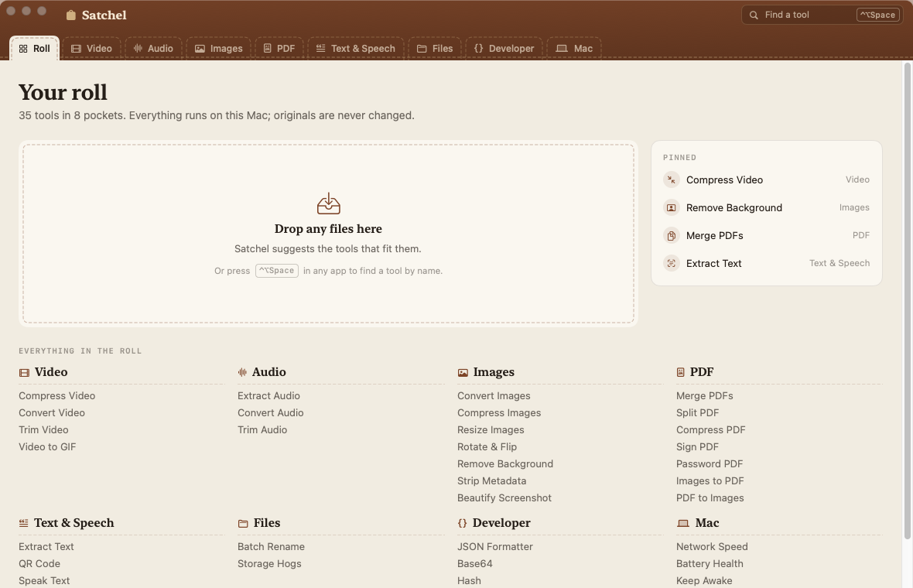Viewport: 913px width, 588px height.
Task: Click the waveform icon beside Audio heading
Action: coord(242,373)
